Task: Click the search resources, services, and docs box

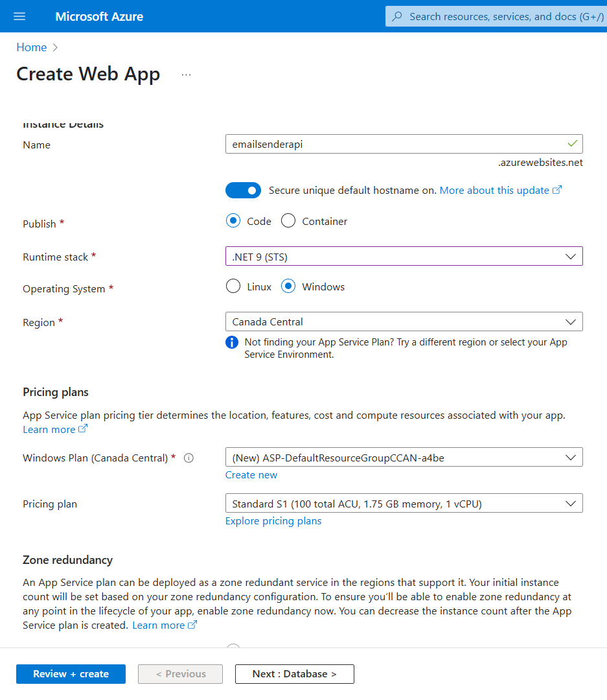Action: pos(496,16)
